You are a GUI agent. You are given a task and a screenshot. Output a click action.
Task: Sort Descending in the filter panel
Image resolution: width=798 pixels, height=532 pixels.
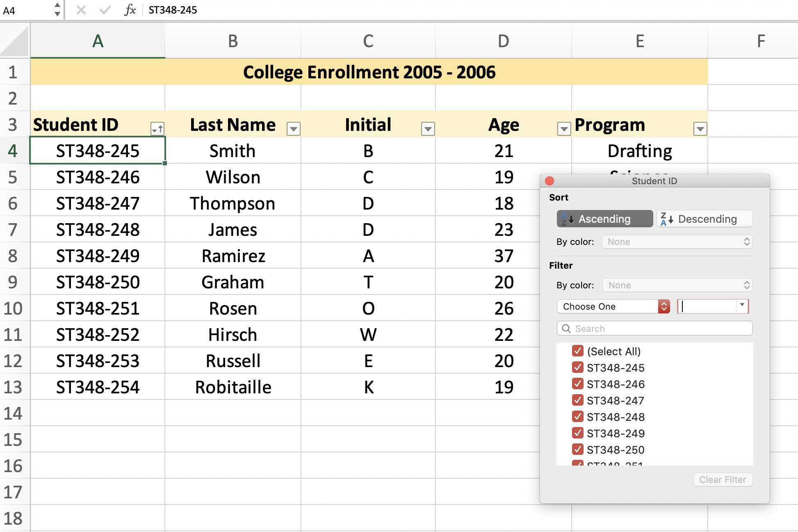click(705, 219)
